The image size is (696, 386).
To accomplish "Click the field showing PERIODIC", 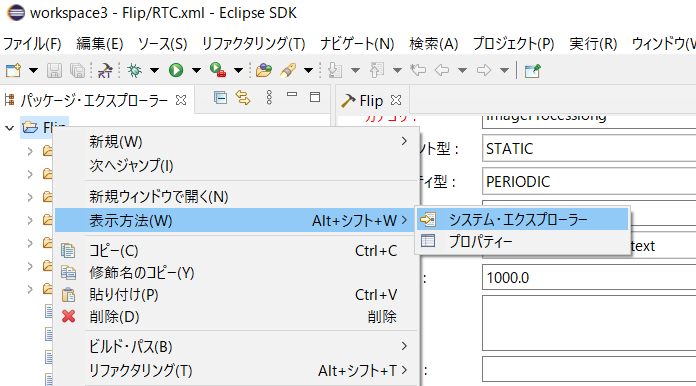I will point(589,181).
